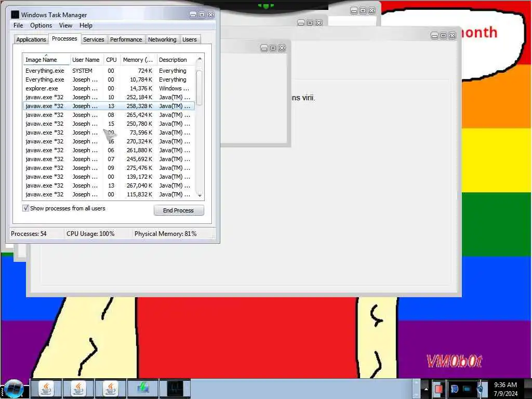
Task: Click the process list scroll-up arrow
Action: [x=199, y=59]
